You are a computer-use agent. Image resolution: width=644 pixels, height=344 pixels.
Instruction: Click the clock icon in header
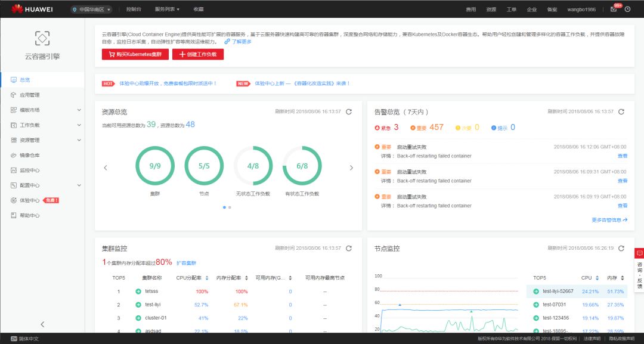627,9
